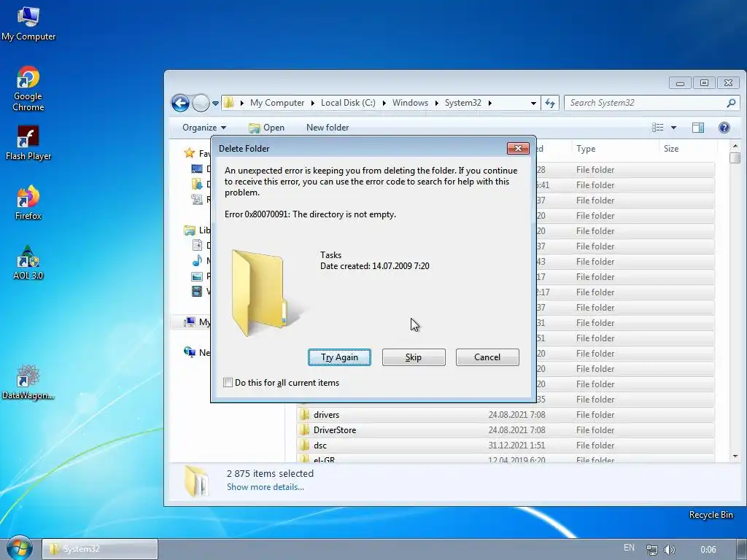Select the dsc folder row
747x560 pixels.
[506, 446]
